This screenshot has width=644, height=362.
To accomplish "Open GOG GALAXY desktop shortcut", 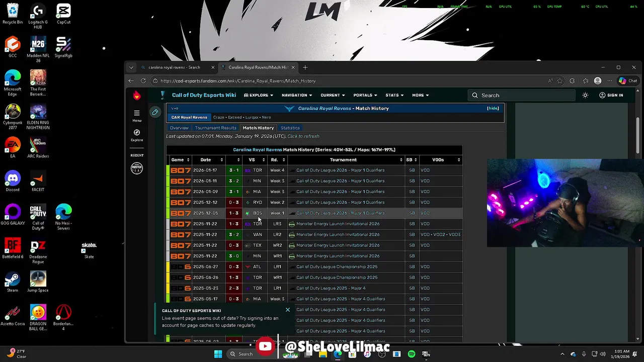I will 13,215.
